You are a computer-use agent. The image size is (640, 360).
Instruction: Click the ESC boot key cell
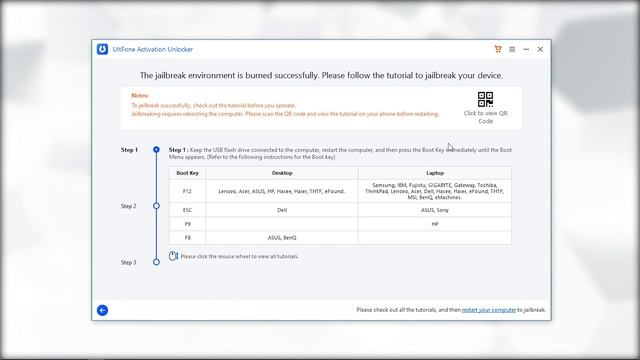tap(187, 210)
